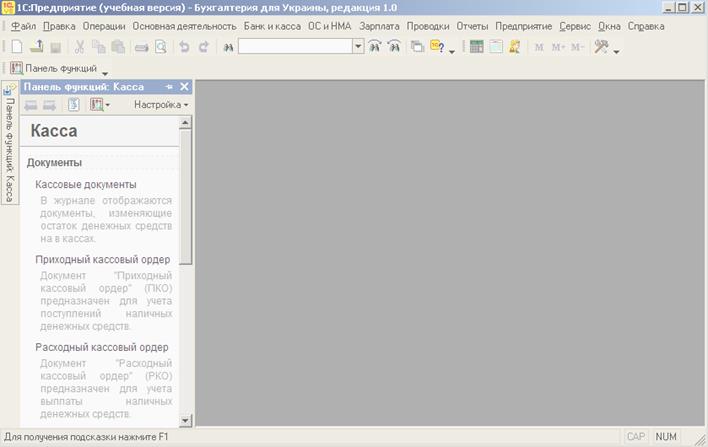The height and width of the screenshot is (447, 708).
Task: Click the window list icon
Action: click(418, 47)
